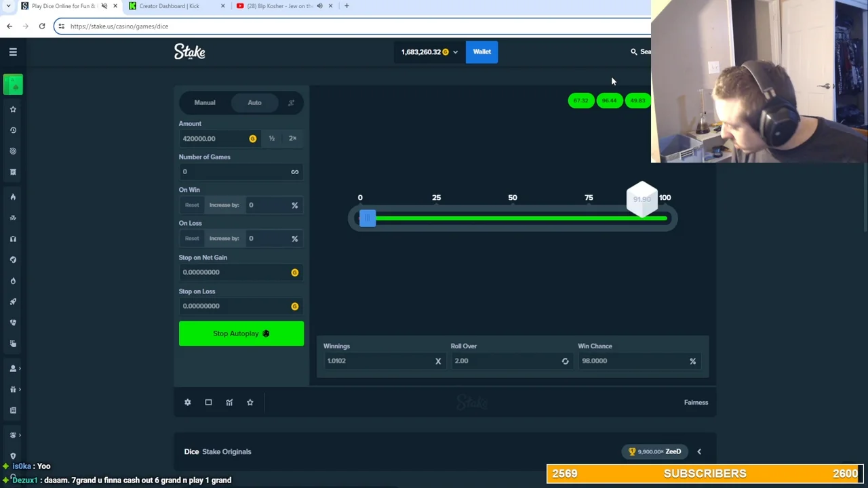Open the fire icon in left sidebar

tap(13, 197)
